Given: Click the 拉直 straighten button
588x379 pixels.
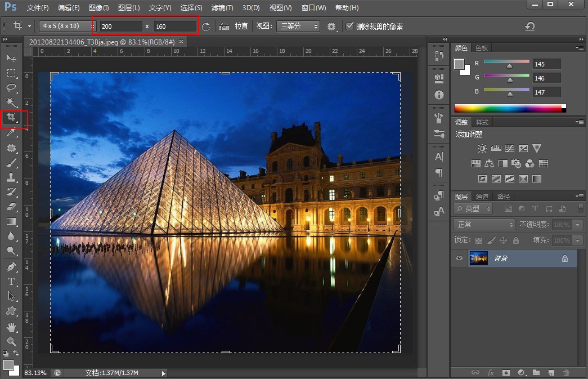Looking at the screenshot, I should pyautogui.click(x=241, y=26).
